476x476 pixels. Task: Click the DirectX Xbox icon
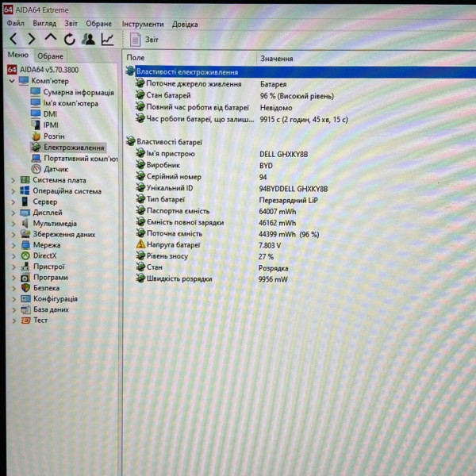point(25,255)
